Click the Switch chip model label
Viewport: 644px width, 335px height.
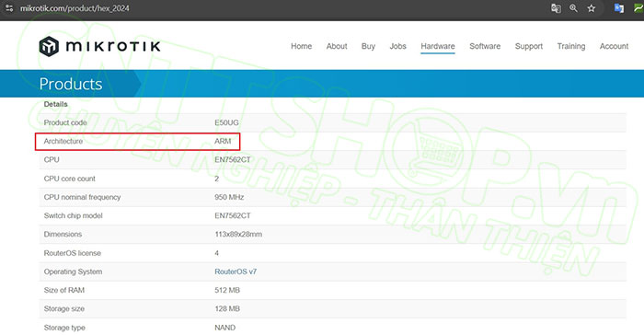coord(73,215)
